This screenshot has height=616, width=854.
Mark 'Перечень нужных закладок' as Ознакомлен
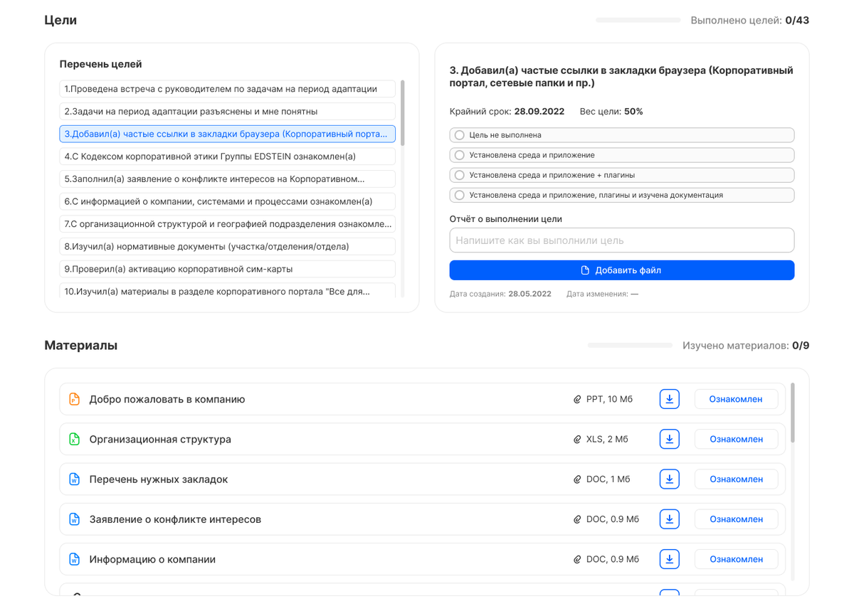click(736, 479)
